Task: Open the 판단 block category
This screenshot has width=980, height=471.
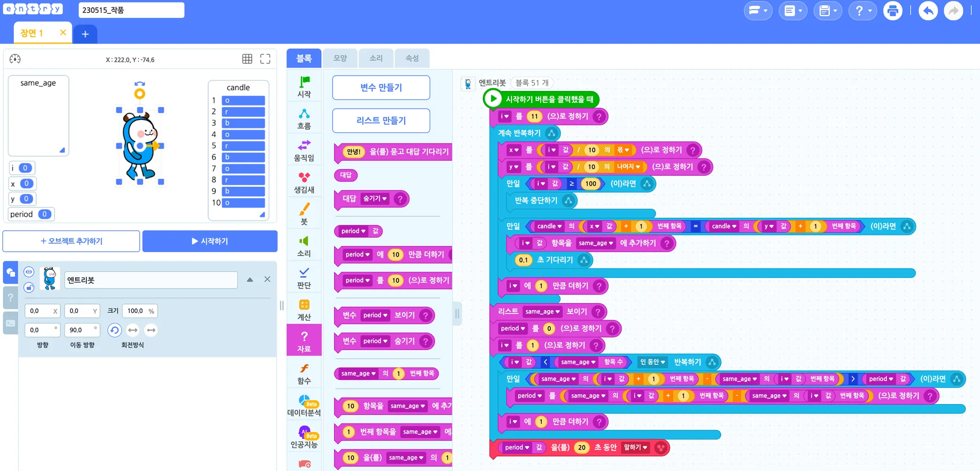Action: pyautogui.click(x=304, y=278)
